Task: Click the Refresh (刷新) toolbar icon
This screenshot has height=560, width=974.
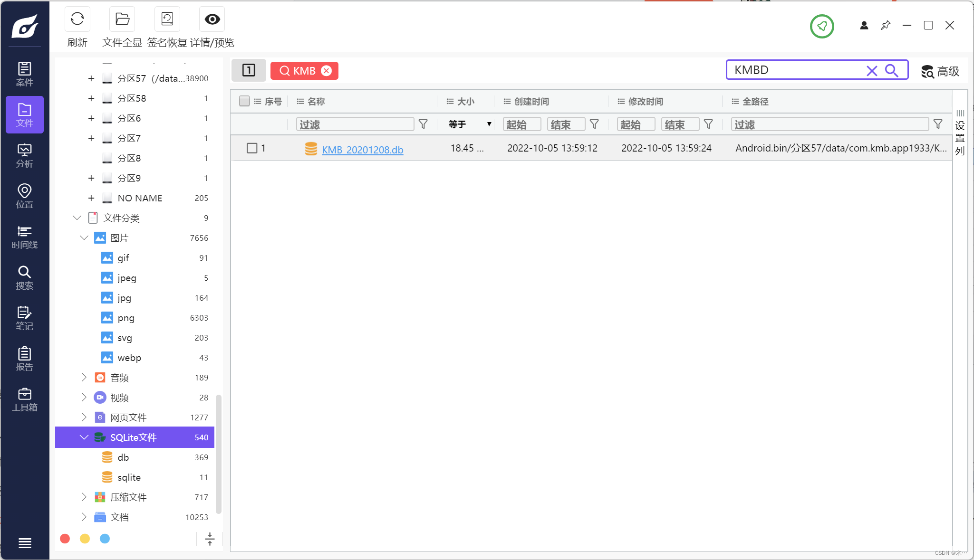Action: [x=77, y=19]
